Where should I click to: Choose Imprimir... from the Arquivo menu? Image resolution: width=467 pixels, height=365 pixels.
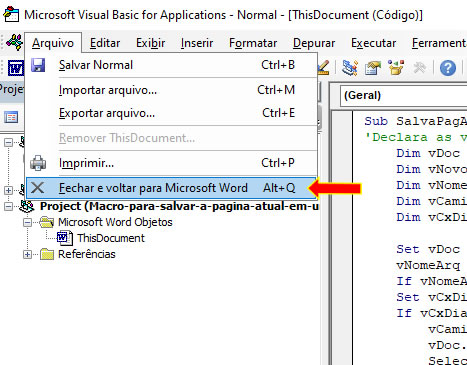click(171, 163)
